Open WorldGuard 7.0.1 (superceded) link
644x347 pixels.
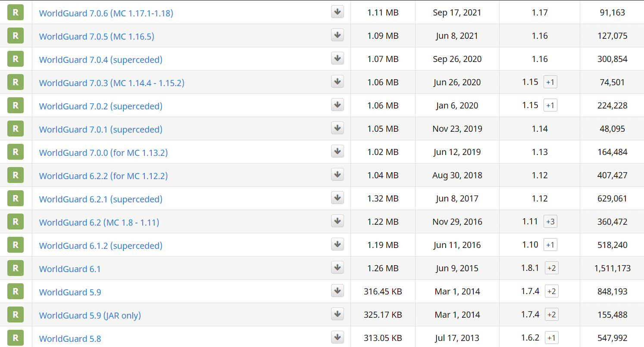tap(100, 130)
